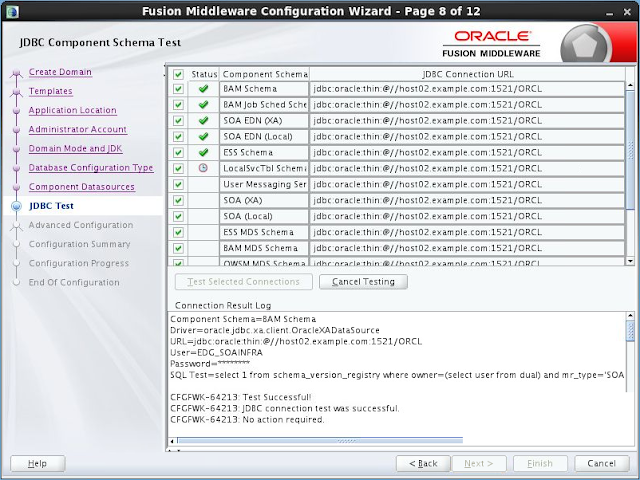Click the result log vertical scrollbar thumb
Image resolution: width=640 pixels, height=480 pixels.
coord(630,331)
